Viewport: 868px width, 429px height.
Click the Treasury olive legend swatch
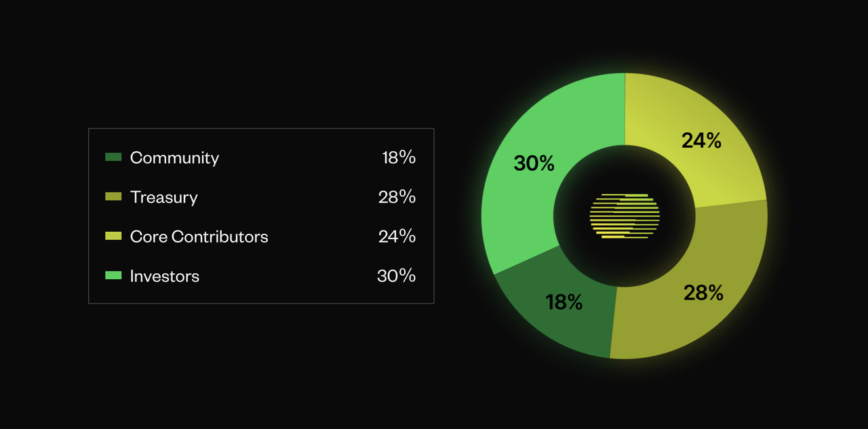[x=113, y=197]
